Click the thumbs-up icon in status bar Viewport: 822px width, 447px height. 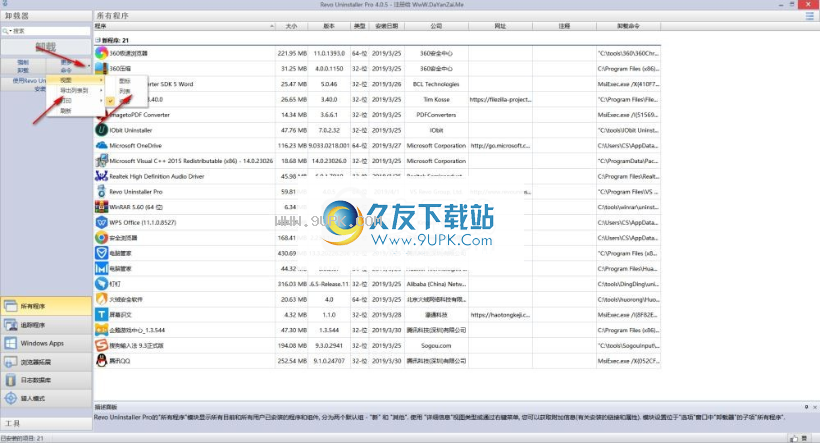click(794, 439)
